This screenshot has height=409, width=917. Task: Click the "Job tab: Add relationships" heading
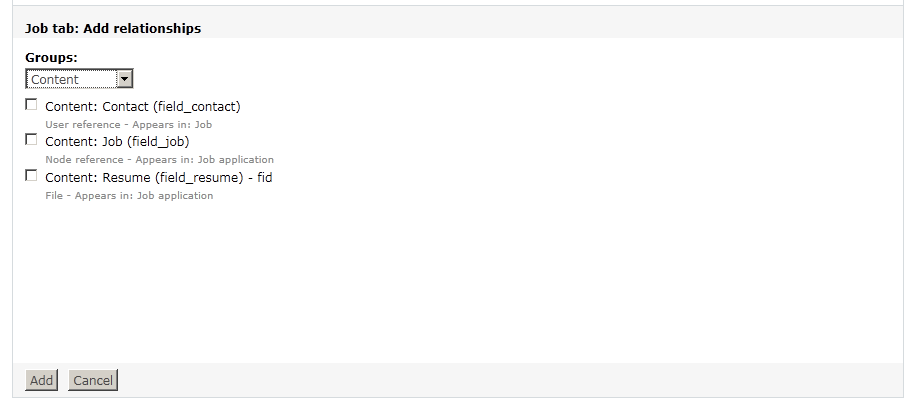113,29
